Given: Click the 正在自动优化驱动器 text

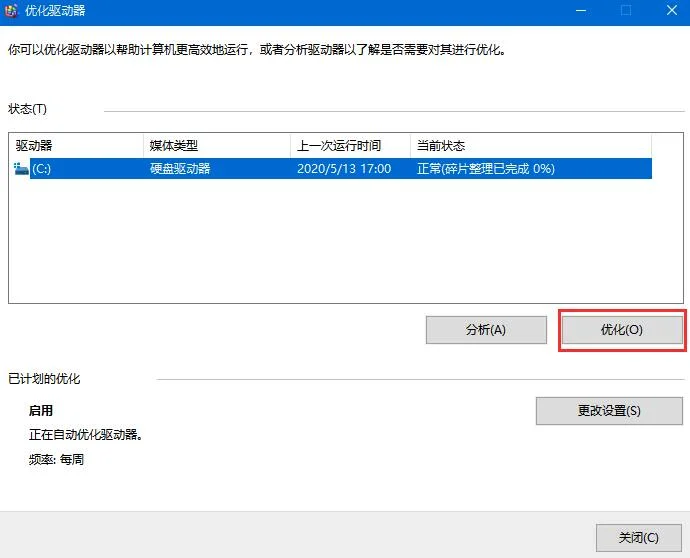Looking at the screenshot, I should coord(85,435).
